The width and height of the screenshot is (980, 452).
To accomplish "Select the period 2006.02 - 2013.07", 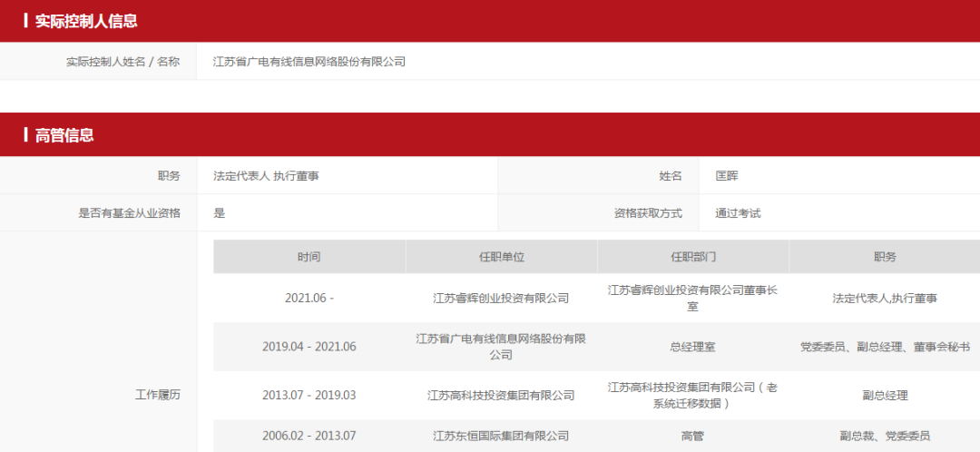I will coord(309,436).
